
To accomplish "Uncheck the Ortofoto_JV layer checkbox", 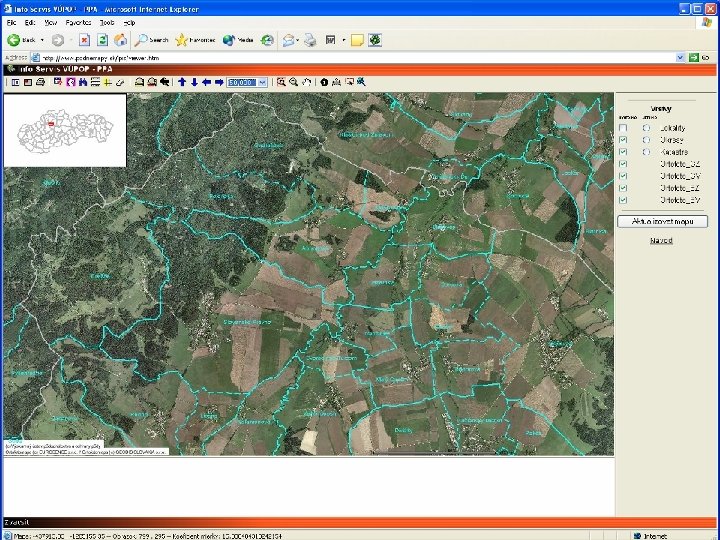I will click(x=623, y=200).
